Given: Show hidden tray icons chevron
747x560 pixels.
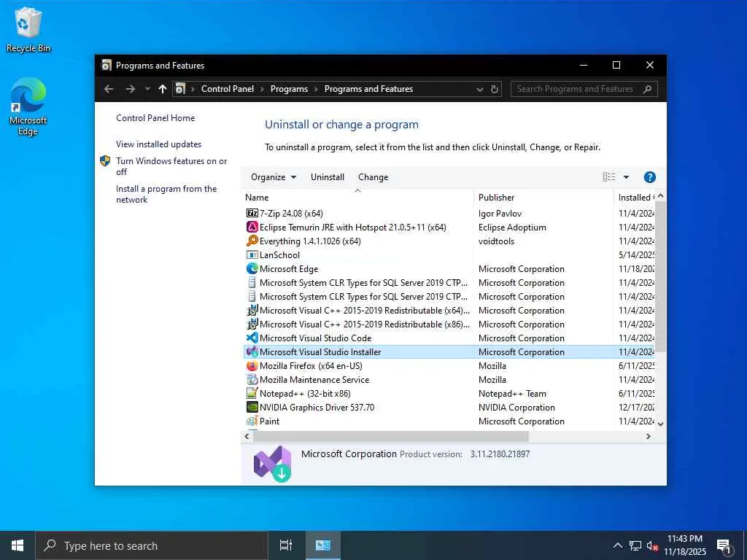Looking at the screenshot, I should pos(617,545).
